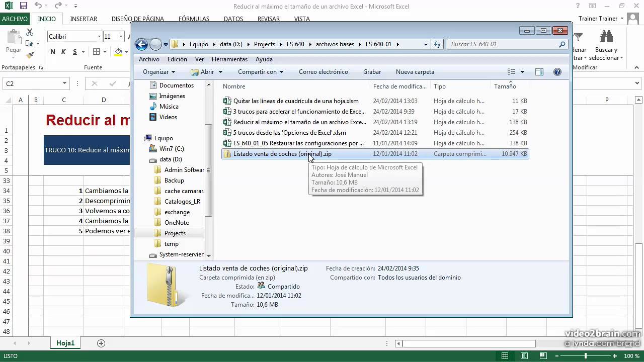Image resolution: width=644 pixels, height=362 pixels.
Task: Open the ARCHIVO tab in Excel
Action: [x=15, y=19]
